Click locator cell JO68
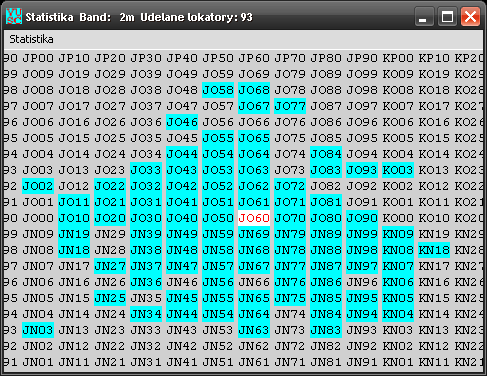The height and width of the screenshot is (376, 487). tap(254, 90)
